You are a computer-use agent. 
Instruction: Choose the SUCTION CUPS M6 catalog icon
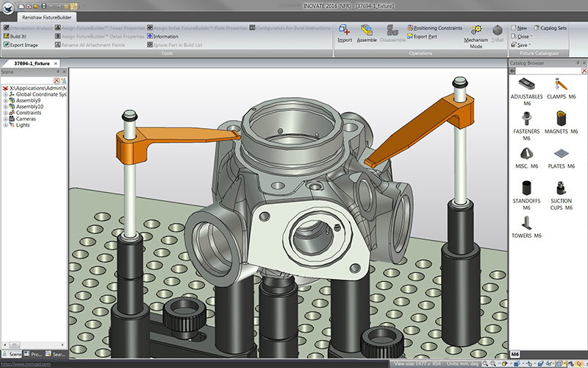pos(561,188)
